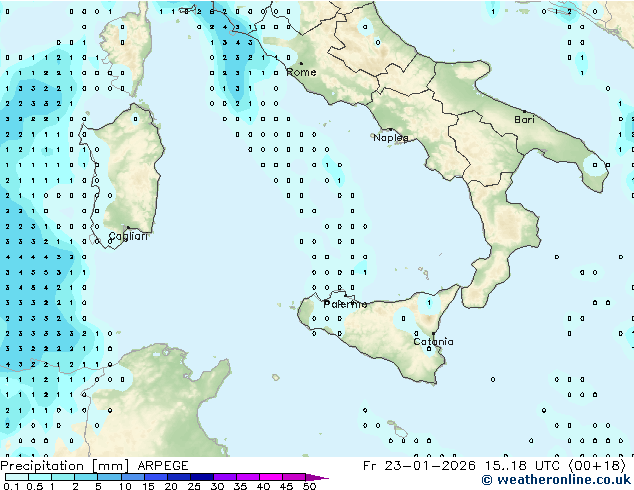Click the '10' legend value
The height and width of the screenshot is (490, 634).
click(x=125, y=486)
